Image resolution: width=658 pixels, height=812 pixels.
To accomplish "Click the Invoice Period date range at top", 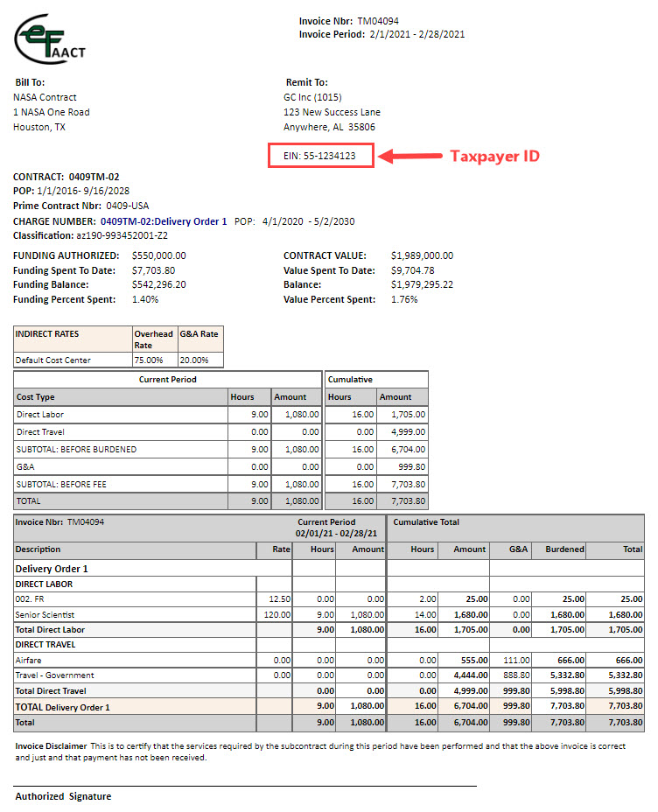I will (x=416, y=35).
